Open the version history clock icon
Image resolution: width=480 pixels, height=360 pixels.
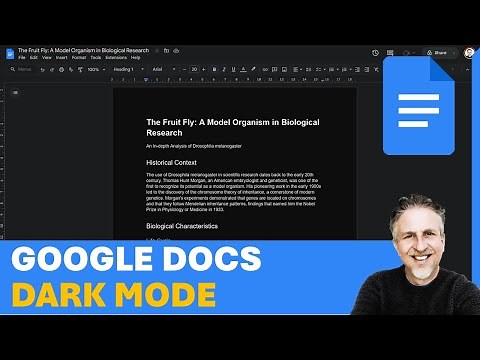375,53
